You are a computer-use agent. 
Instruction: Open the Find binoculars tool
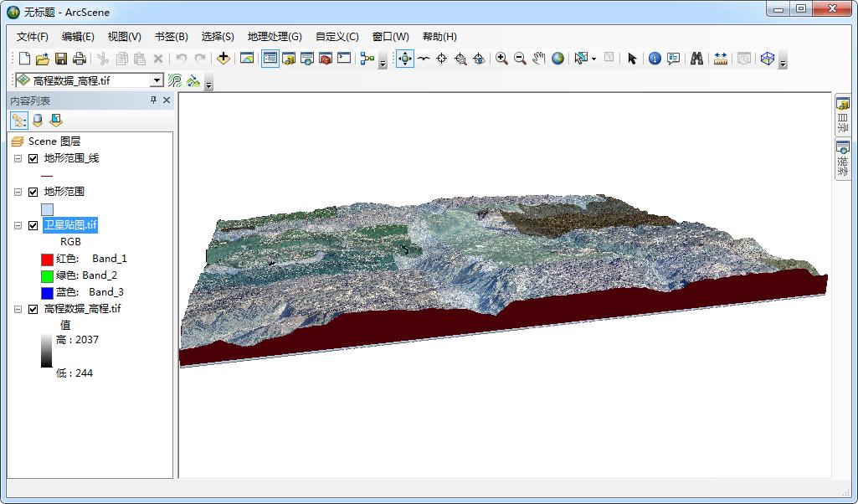pos(696,59)
